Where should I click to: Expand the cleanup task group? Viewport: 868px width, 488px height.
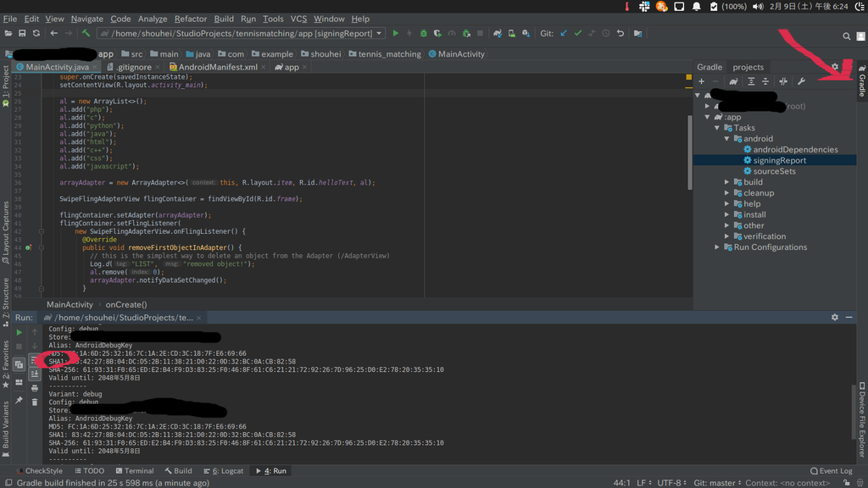pyautogui.click(x=727, y=193)
